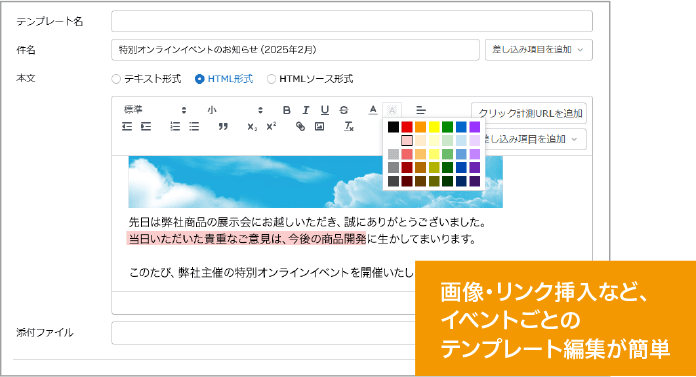
Task: Apply italic formatting
Action: click(x=306, y=110)
